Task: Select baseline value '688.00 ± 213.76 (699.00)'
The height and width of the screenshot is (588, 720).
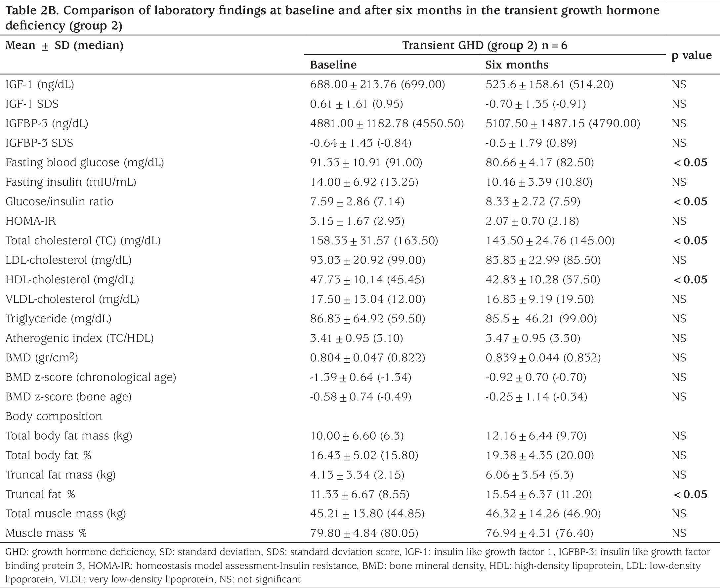Action: tap(377, 84)
